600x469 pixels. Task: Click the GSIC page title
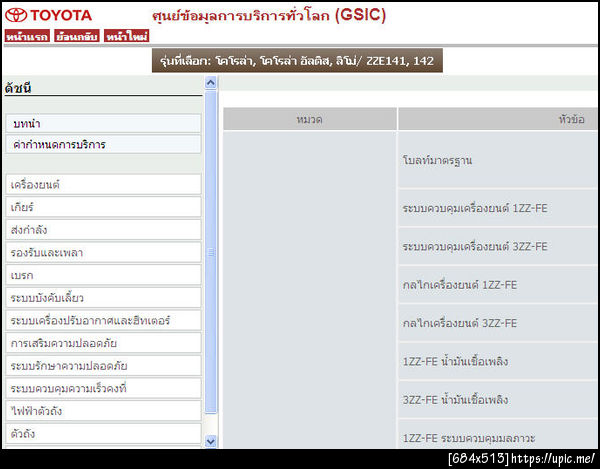[269, 16]
